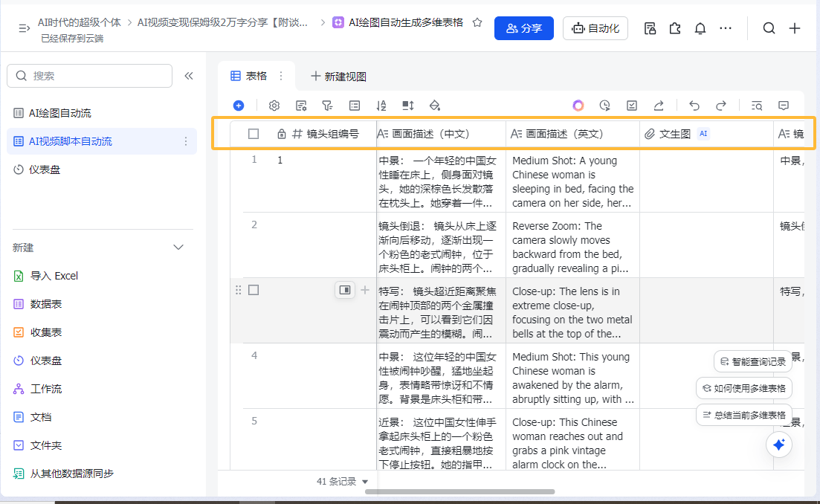Open the group-by list icon
820x504 pixels.
coord(355,106)
